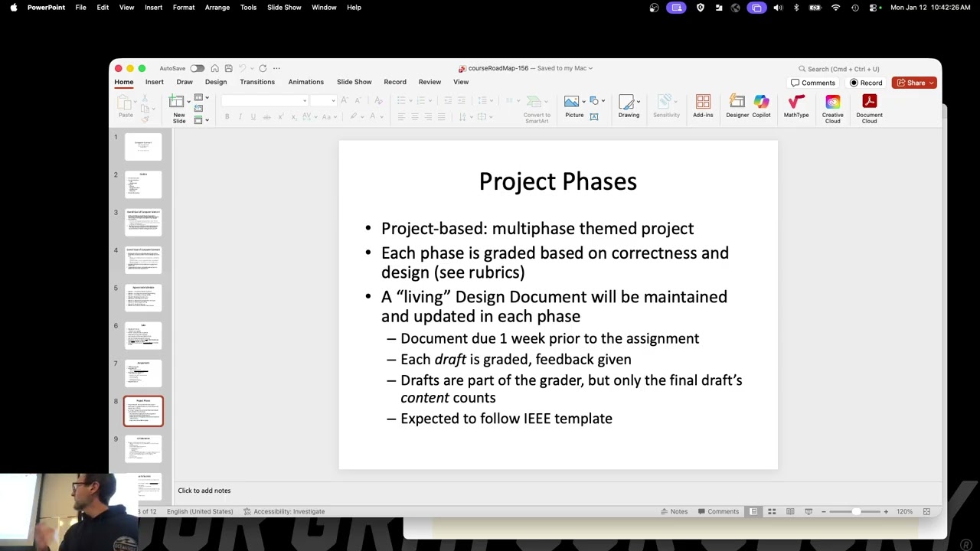Select slide 1 thumbnail

point(143,147)
